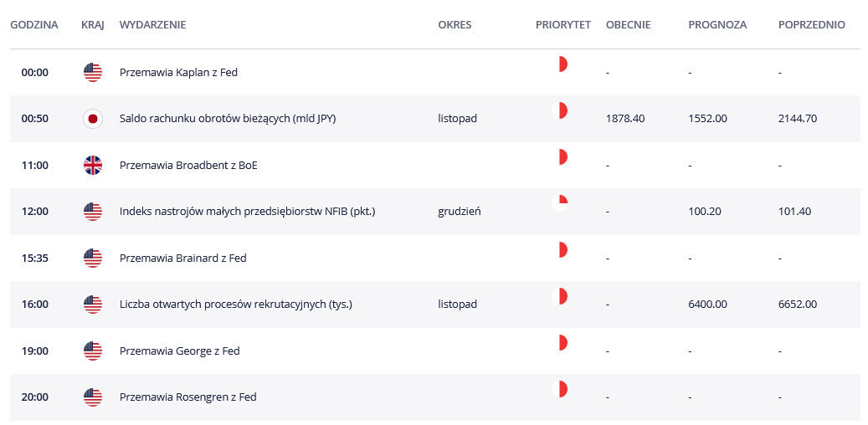This screenshot has width=868, height=425.
Task: Open Liczba otwartych procesów rekrutacyjnych event
Action: 236,305
